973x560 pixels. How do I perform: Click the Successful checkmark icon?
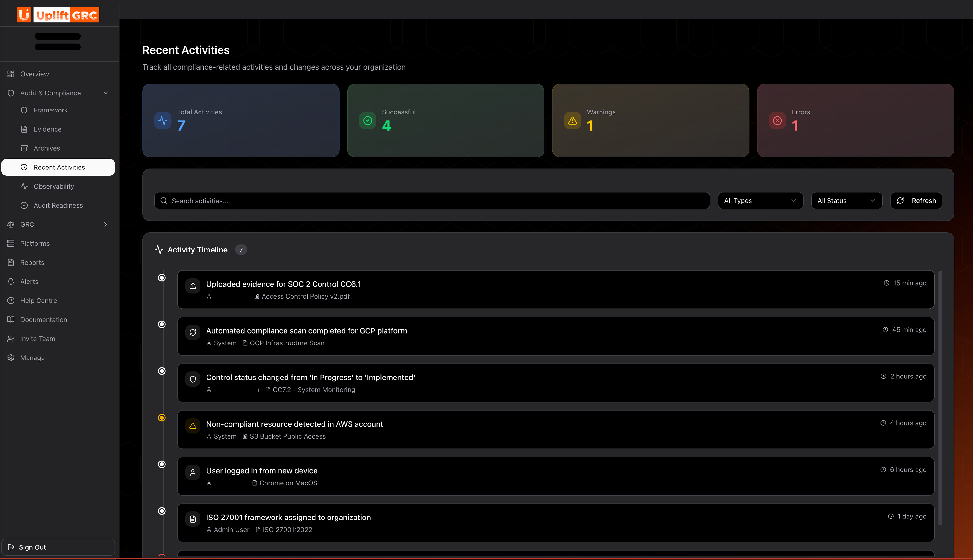click(x=368, y=120)
